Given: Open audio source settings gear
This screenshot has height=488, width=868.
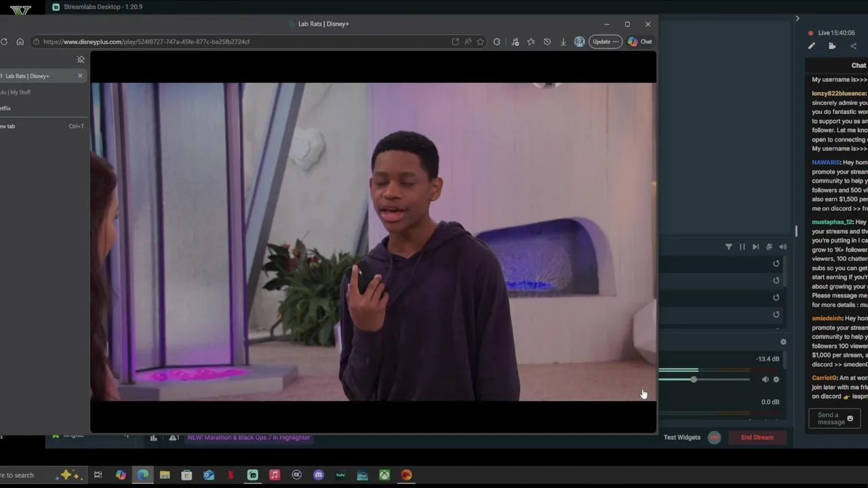Looking at the screenshot, I should coord(776,380).
